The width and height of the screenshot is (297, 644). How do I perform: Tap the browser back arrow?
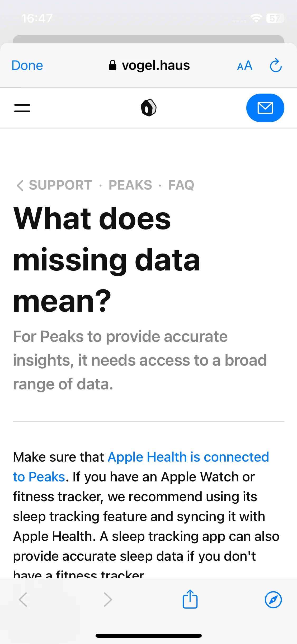tap(23, 600)
